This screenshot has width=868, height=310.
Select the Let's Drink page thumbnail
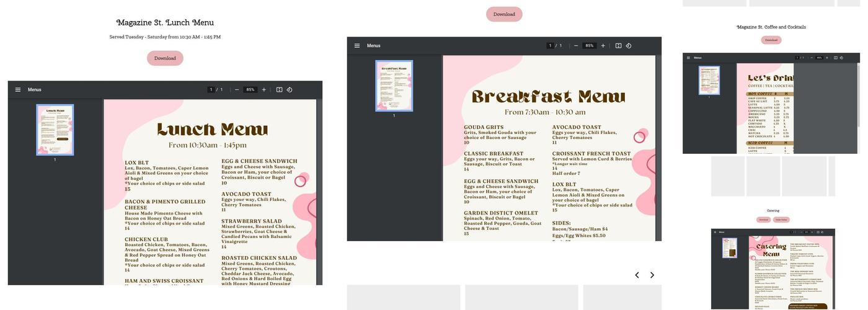pos(709,80)
